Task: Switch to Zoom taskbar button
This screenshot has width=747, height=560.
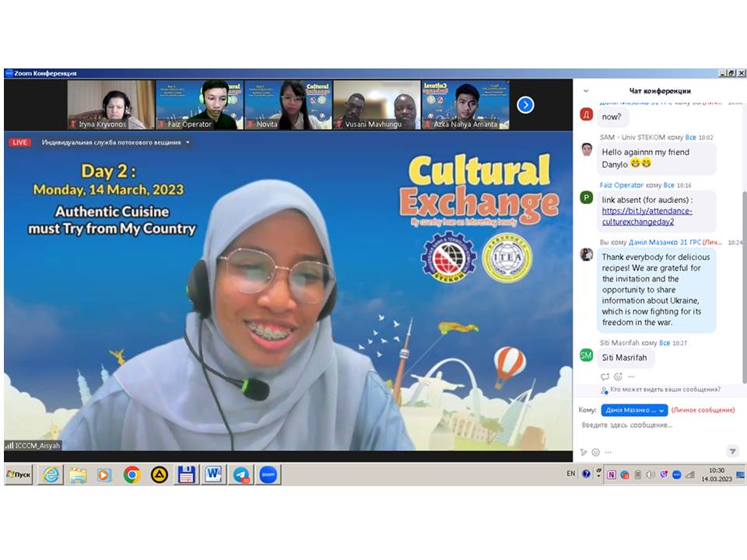Action: tap(268, 474)
